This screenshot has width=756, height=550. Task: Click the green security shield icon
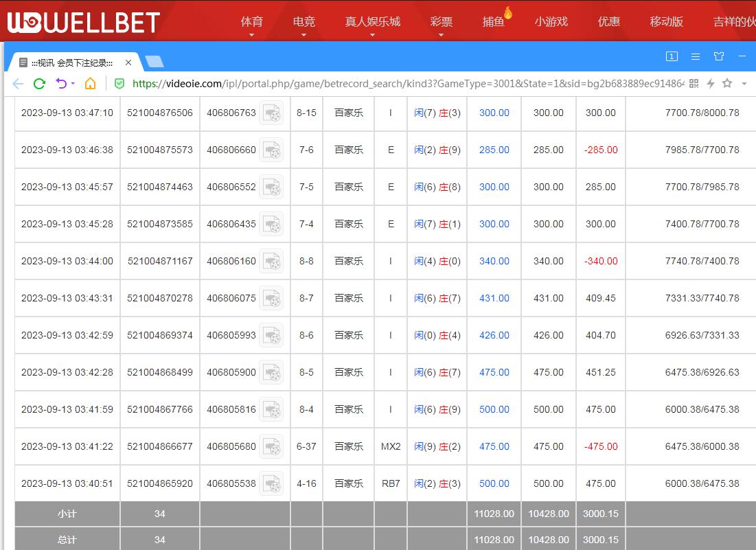(x=119, y=83)
